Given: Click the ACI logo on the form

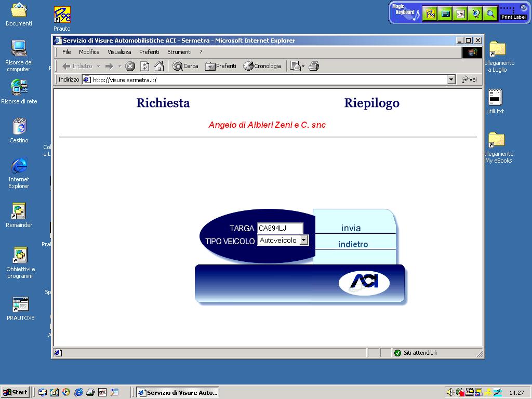Looking at the screenshot, I should click(364, 282).
